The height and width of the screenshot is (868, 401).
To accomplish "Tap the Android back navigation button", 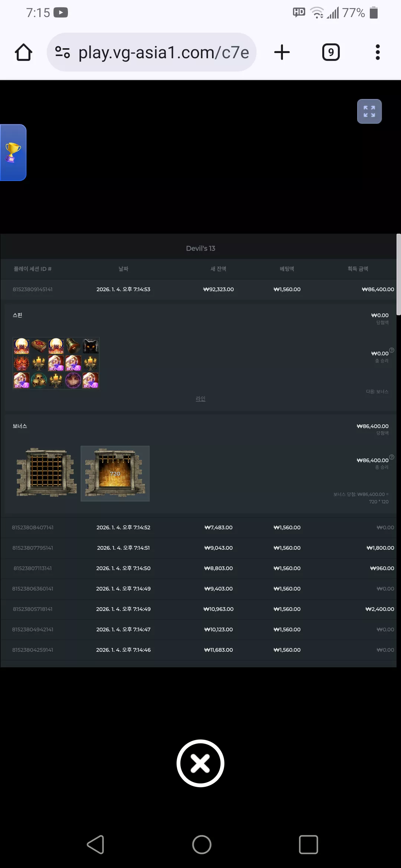I will 95,845.
